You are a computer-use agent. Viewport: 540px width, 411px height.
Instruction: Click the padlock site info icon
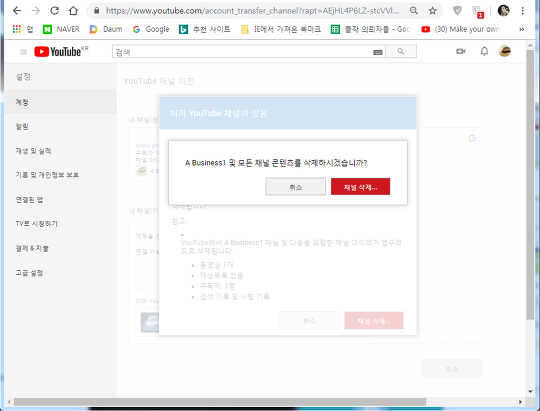(97, 11)
